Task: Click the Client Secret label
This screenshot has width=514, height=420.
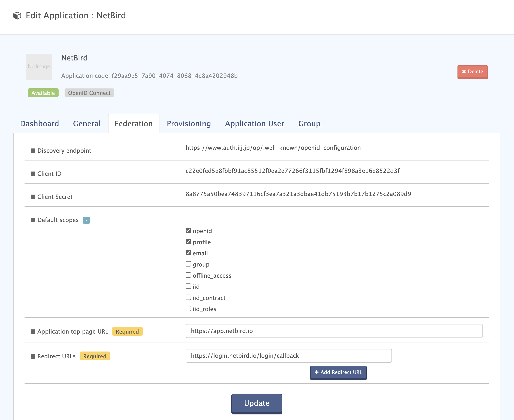Action: point(55,197)
